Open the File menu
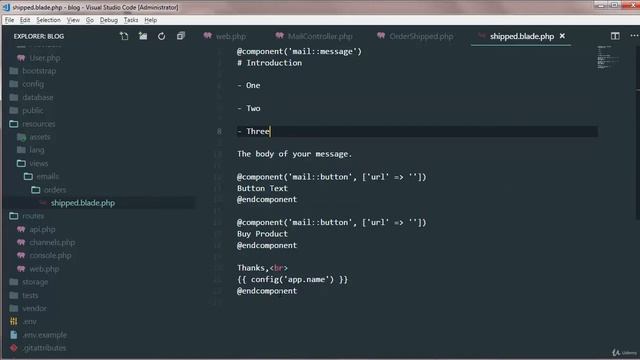This screenshot has height=360, width=640. [9, 20]
